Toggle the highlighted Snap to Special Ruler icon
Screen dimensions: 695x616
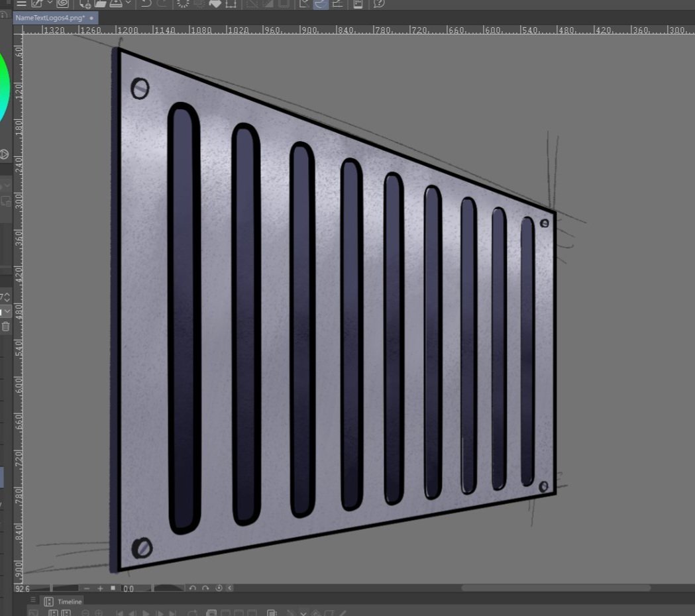(x=321, y=3)
